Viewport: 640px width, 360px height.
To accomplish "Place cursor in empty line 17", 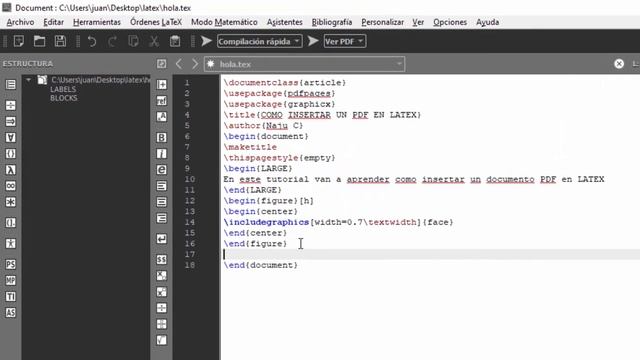I will coord(431,254).
